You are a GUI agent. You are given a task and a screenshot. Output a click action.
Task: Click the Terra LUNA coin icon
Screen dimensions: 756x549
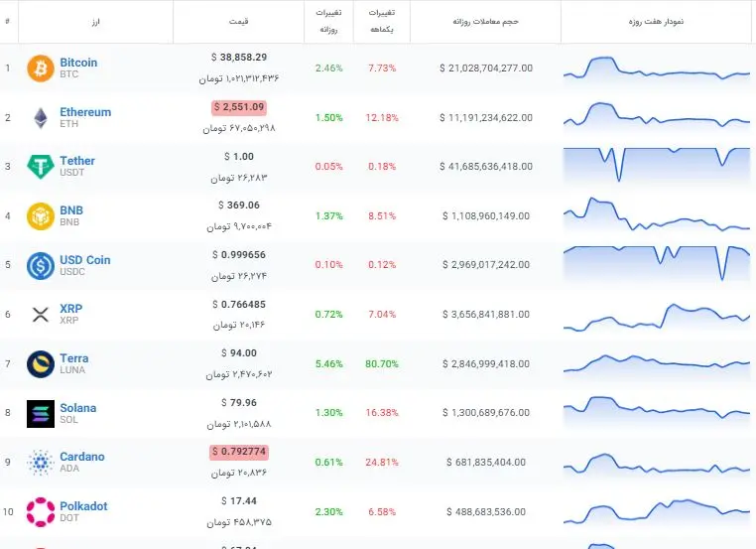(41, 364)
